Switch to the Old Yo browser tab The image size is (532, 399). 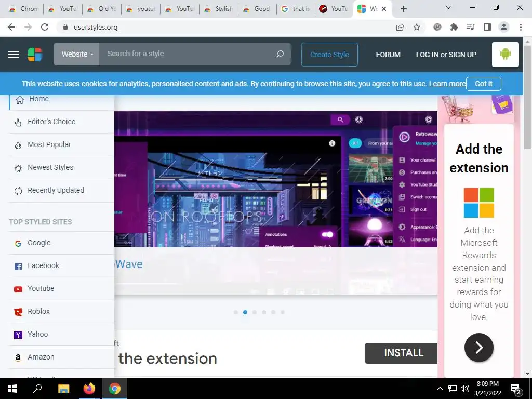tap(102, 9)
